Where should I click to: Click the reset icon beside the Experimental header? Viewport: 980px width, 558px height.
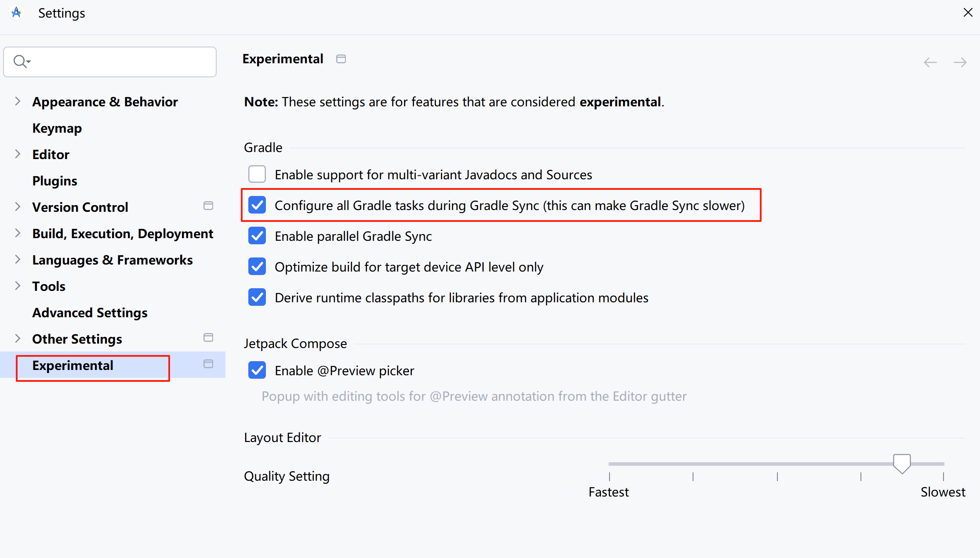[341, 58]
